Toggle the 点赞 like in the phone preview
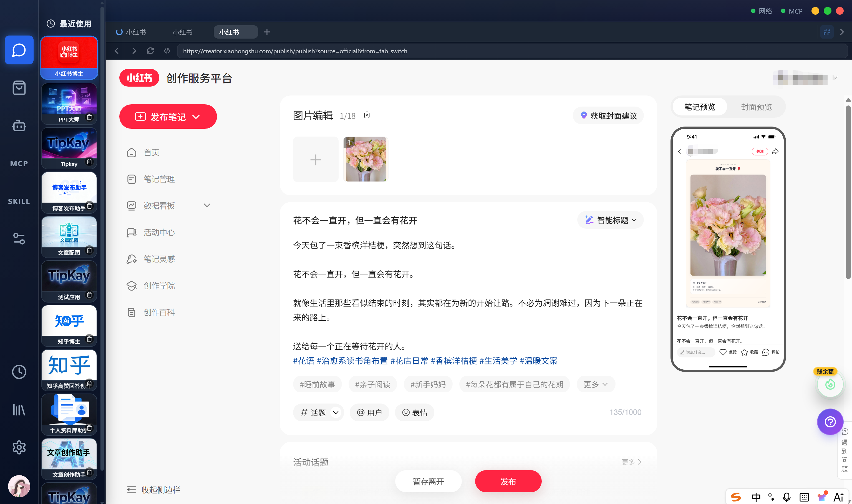 coord(728,352)
